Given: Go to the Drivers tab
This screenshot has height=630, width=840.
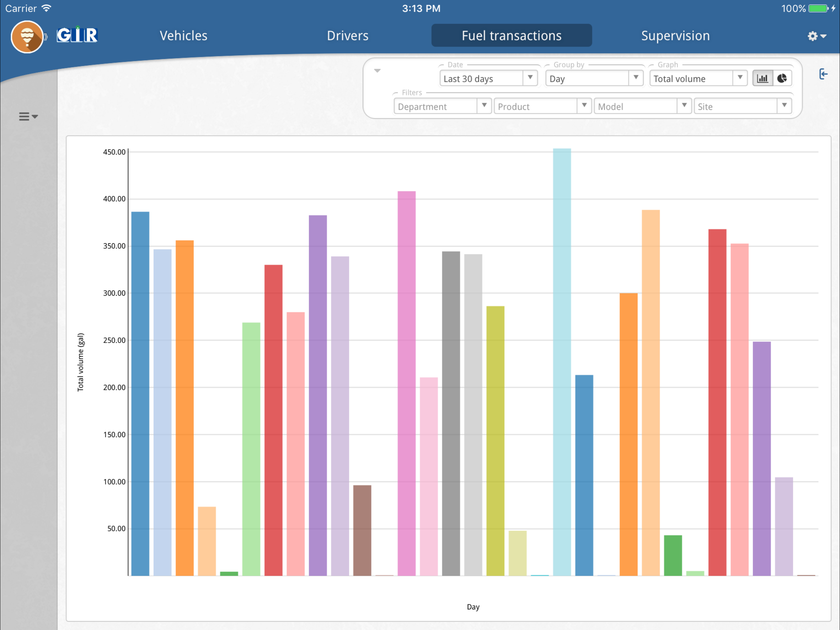Looking at the screenshot, I should 347,35.
